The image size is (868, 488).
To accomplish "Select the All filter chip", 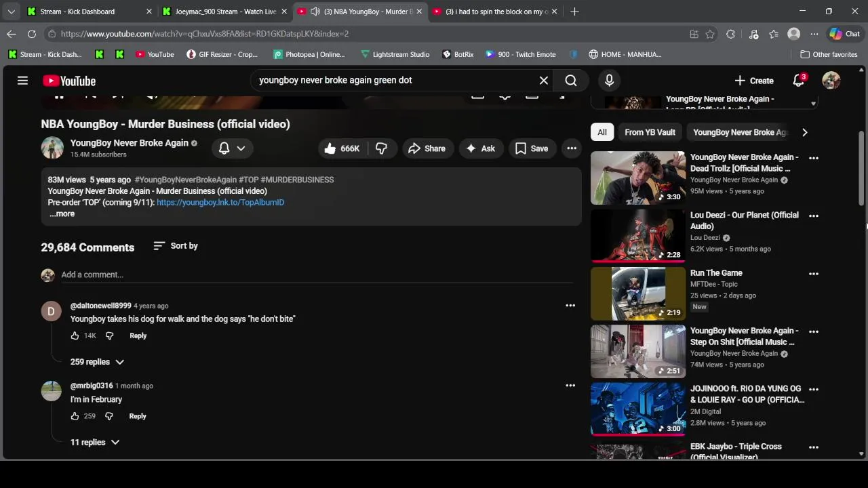I will click(602, 132).
